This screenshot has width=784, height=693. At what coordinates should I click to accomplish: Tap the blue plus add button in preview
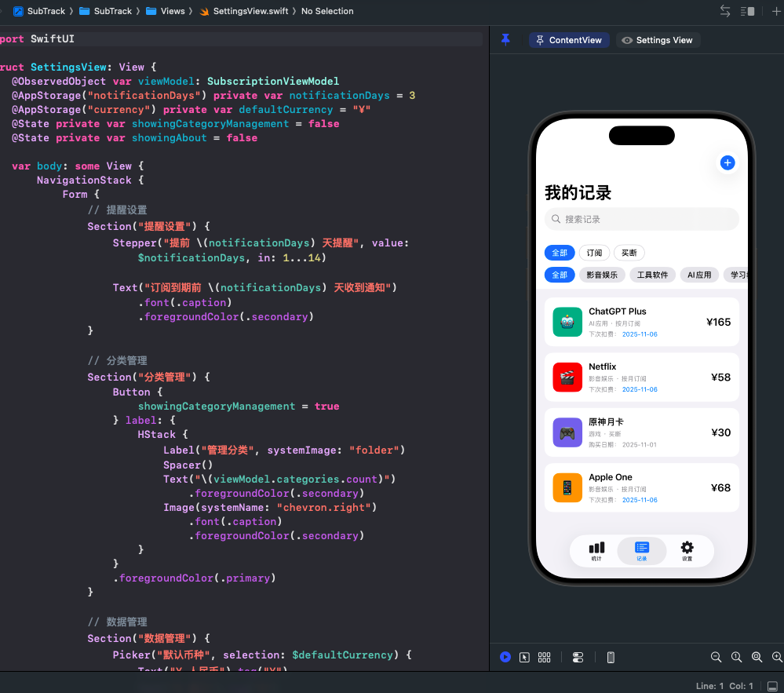(727, 162)
